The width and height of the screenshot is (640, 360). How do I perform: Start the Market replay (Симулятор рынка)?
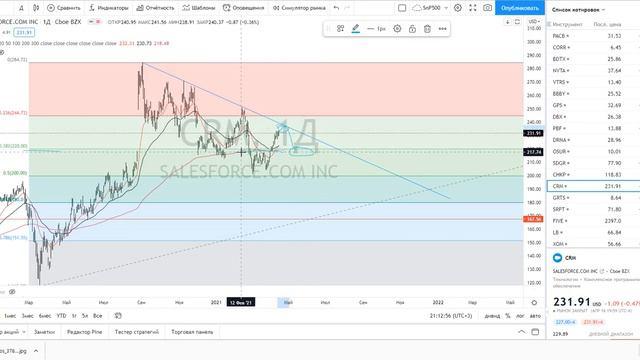(299, 8)
